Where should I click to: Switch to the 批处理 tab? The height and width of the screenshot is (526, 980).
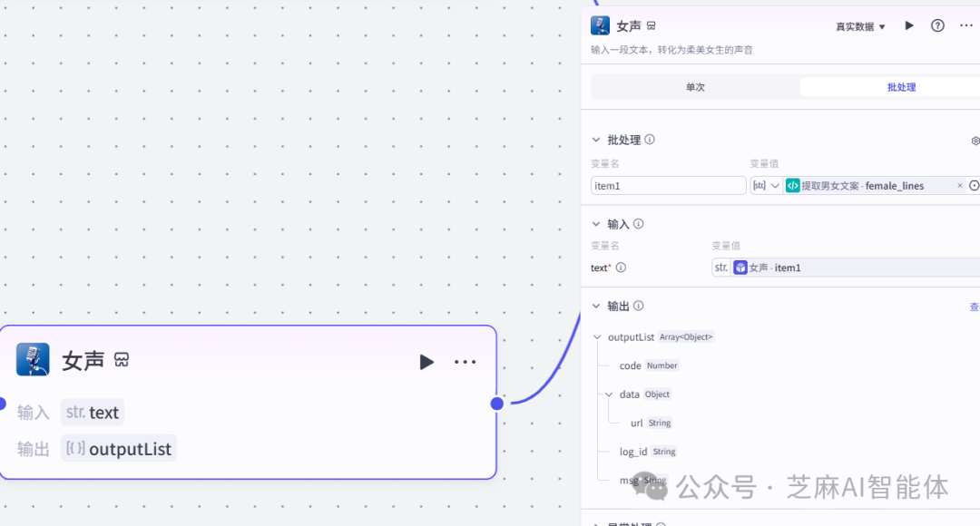point(901,87)
